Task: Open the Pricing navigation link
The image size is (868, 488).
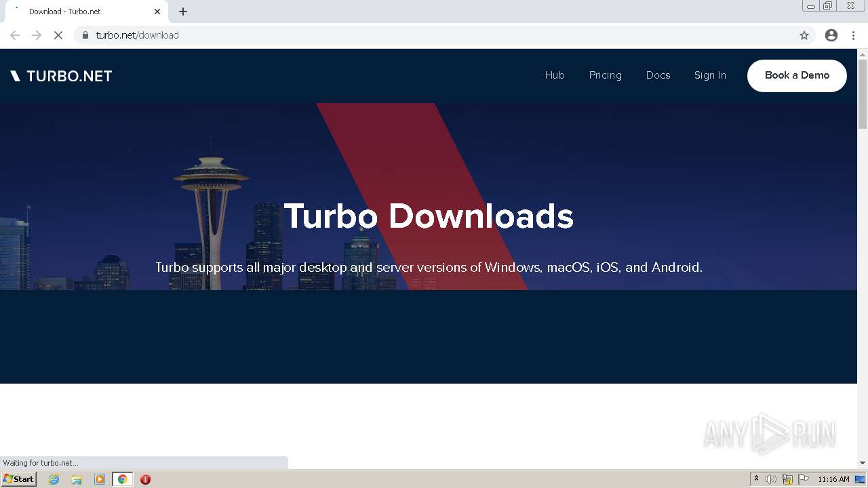Action: pos(606,75)
